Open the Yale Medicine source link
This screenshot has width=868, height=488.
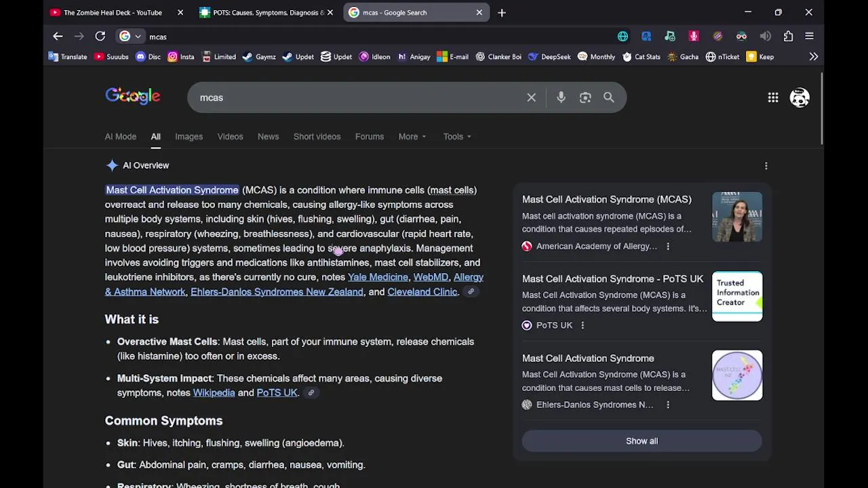tap(378, 277)
